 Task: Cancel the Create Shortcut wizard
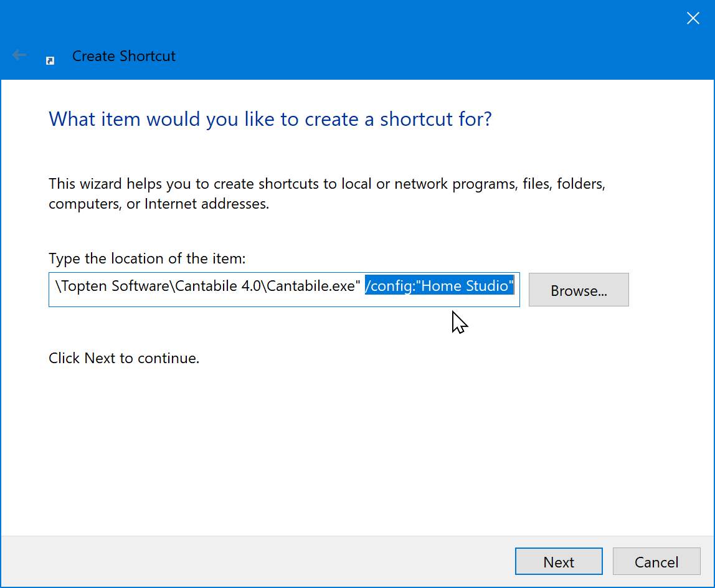[656, 562]
